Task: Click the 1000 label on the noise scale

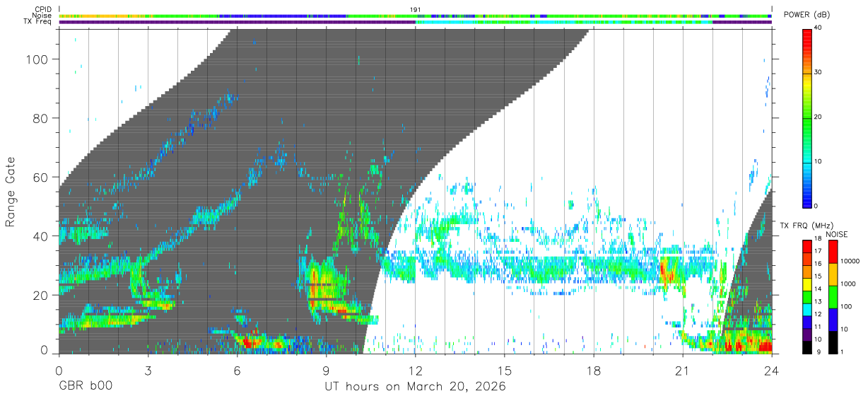Action: tap(848, 284)
